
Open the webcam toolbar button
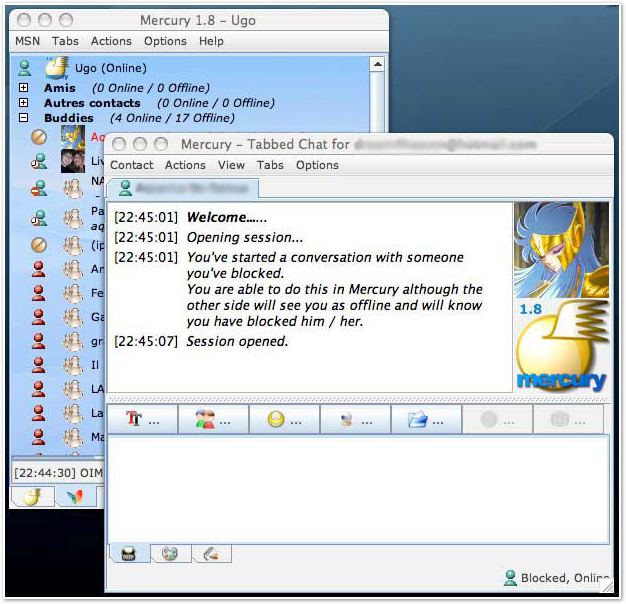click(x=355, y=419)
